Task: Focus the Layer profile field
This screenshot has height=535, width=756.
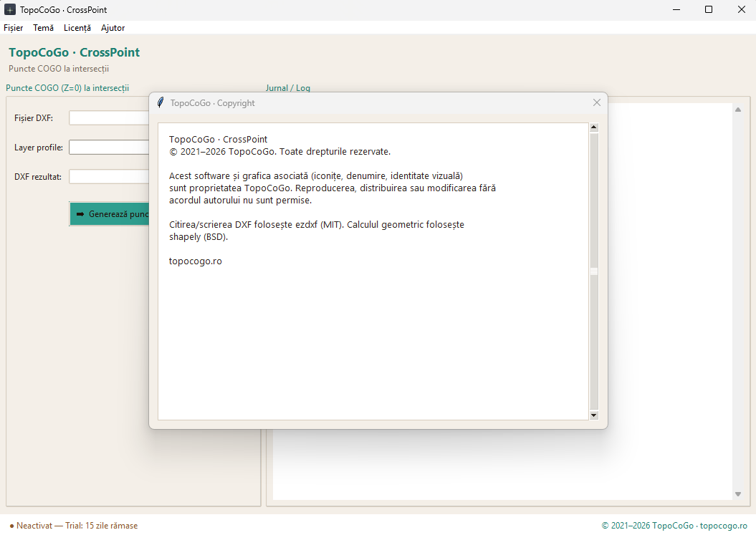Action: (x=109, y=148)
